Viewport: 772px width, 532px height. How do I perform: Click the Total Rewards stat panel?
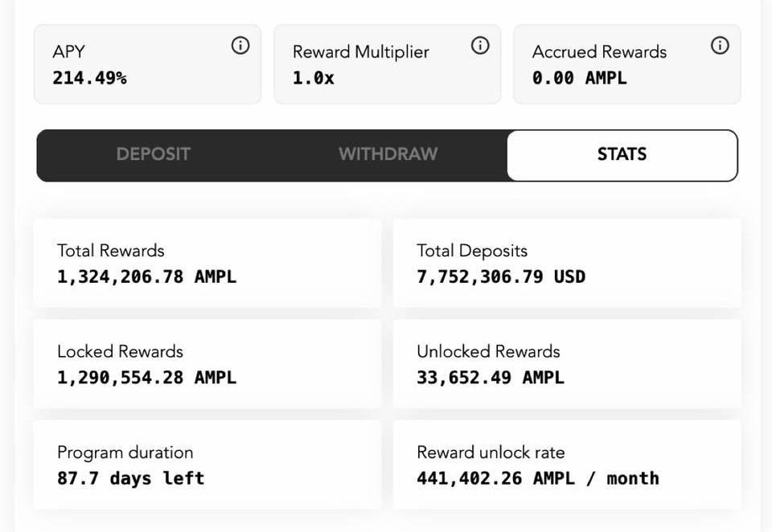[x=207, y=264]
